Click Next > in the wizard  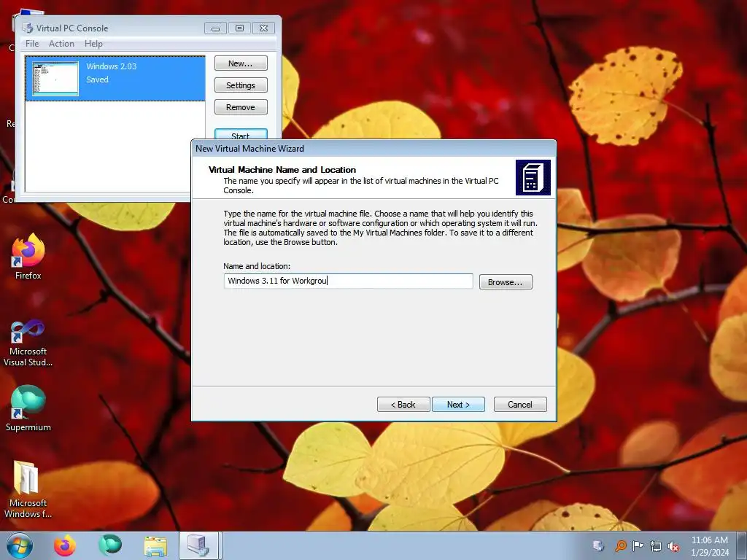click(458, 404)
